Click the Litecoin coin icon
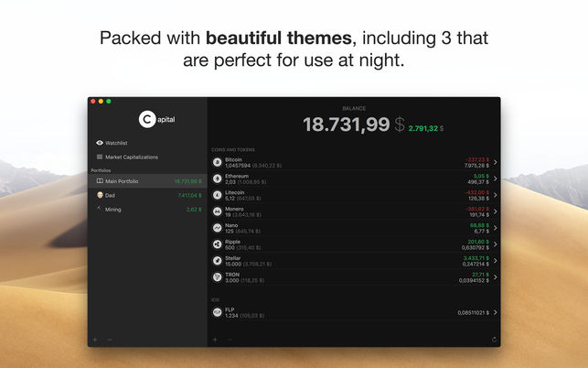The height and width of the screenshot is (368, 588). pyautogui.click(x=217, y=195)
